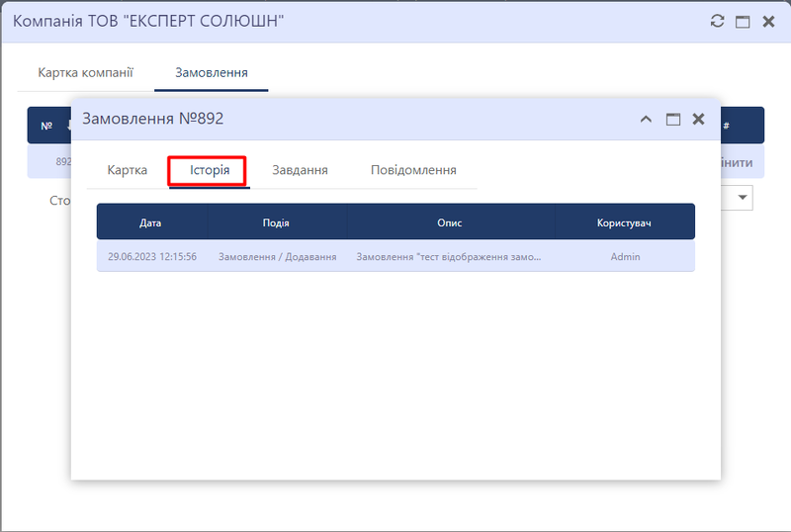Click the Опис column header
The width and height of the screenshot is (791, 532).
(450, 222)
